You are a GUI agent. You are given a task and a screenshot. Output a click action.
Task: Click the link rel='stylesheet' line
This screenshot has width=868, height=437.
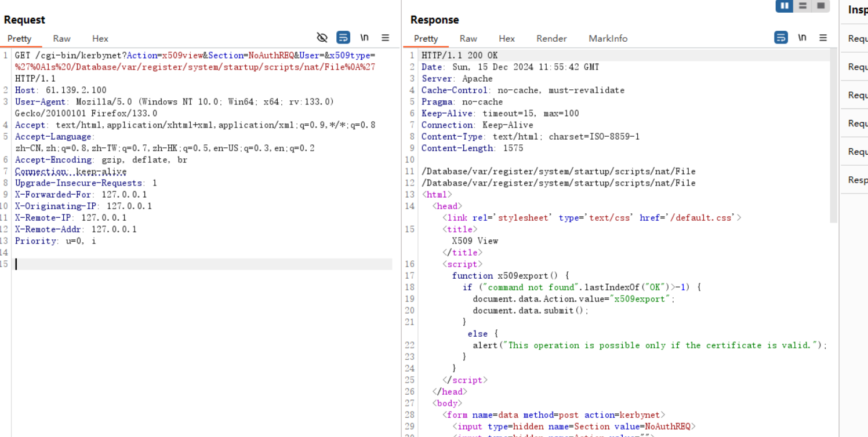pos(591,218)
